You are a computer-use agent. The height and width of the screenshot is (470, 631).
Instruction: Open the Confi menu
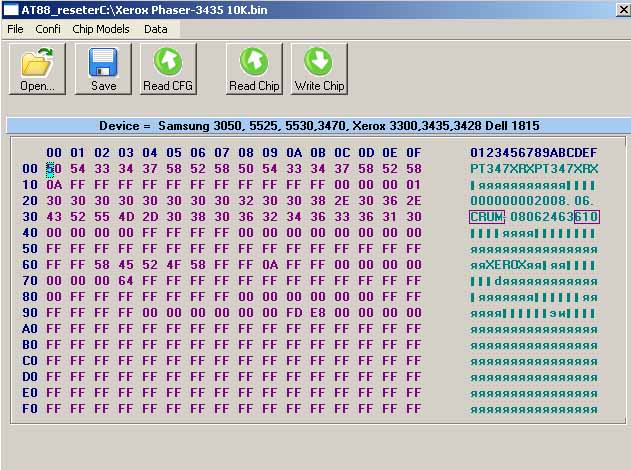point(48,29)
